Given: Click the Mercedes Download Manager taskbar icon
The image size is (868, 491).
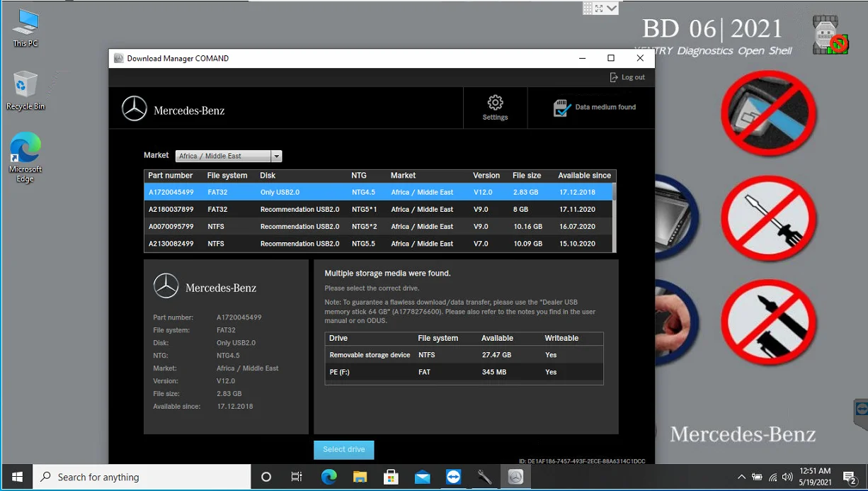Looking at the screenshot, I should pos(515,477).
